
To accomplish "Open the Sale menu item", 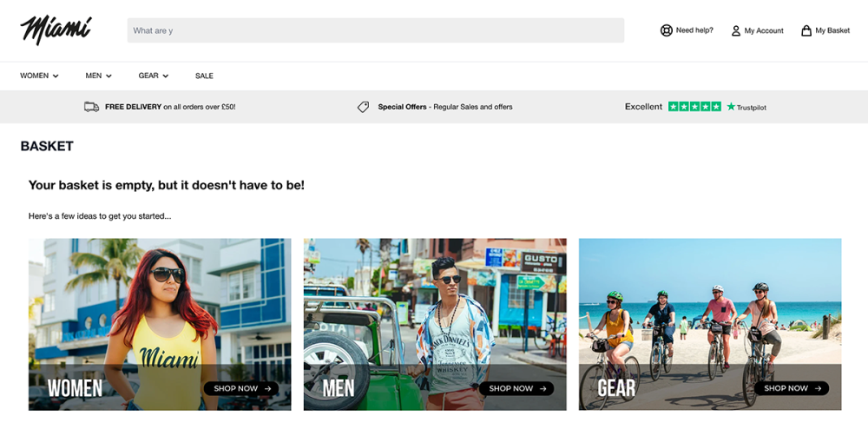I will pos(204,76).
